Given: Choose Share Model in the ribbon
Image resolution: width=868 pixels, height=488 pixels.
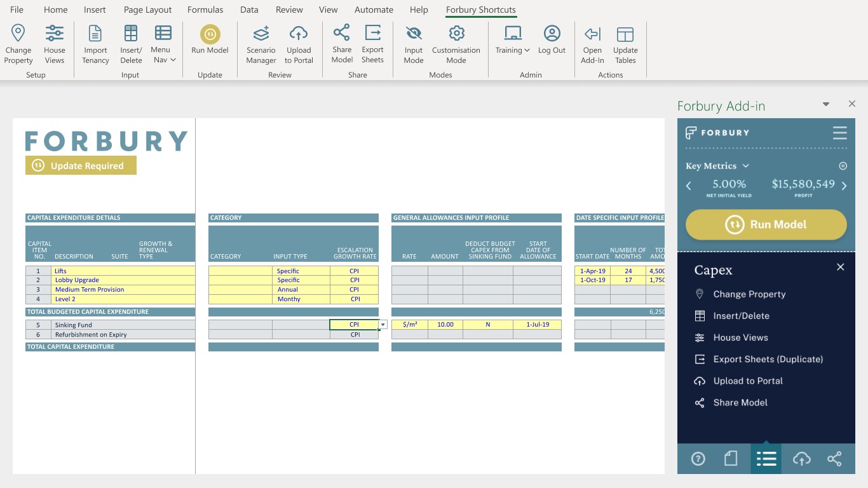Looking at the screenshot, I should (x=342, y=44).
